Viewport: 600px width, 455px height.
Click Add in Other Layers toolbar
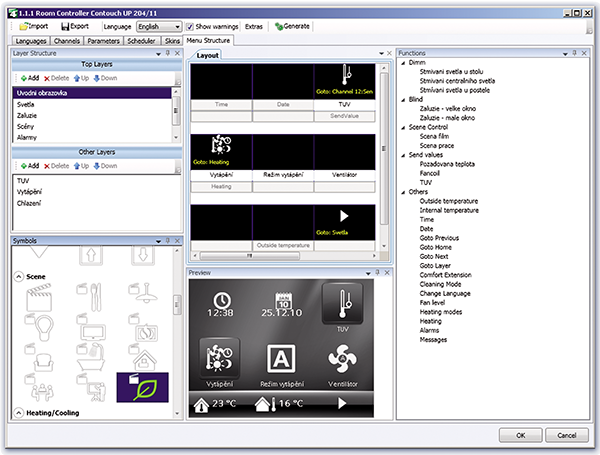pos(30,166)
